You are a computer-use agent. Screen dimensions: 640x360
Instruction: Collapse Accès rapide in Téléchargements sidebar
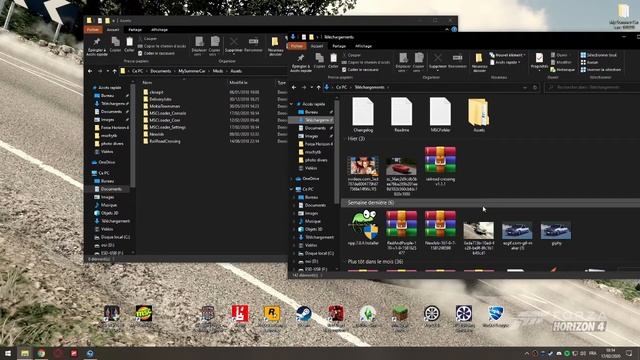pyautogui.click(x=292, y=104)
